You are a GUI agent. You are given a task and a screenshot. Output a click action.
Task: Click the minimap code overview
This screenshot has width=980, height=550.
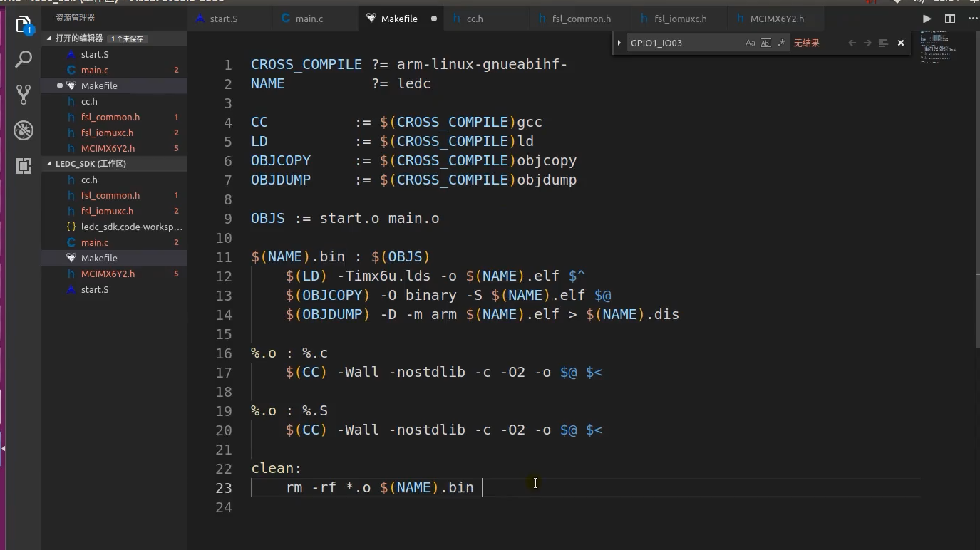937,47
